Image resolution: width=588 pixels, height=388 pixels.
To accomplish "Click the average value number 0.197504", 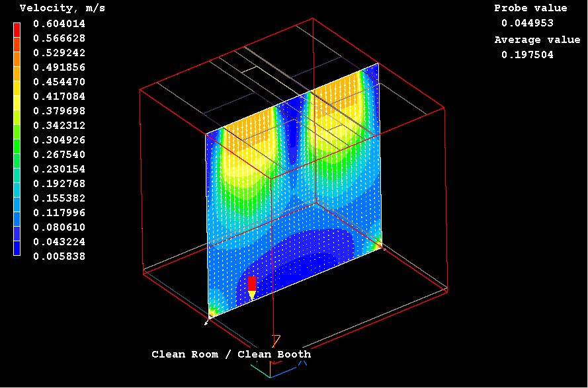I will (527, 55).
